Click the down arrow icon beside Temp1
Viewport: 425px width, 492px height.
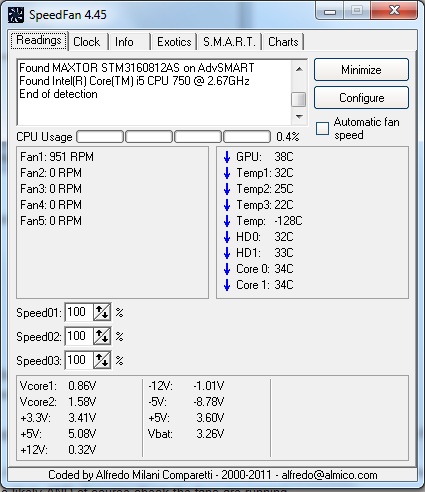[227, 173]
